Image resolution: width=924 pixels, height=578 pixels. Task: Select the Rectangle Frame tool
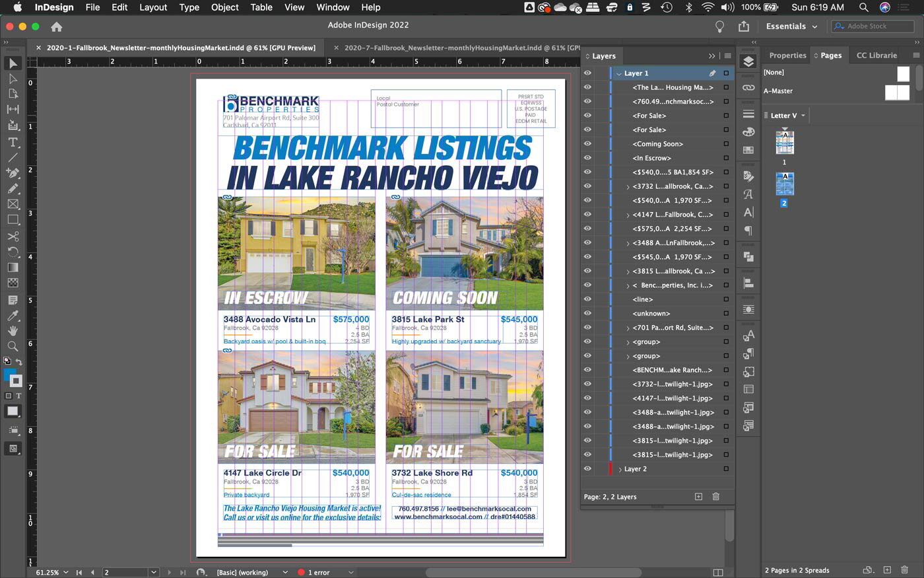point(13,204)
